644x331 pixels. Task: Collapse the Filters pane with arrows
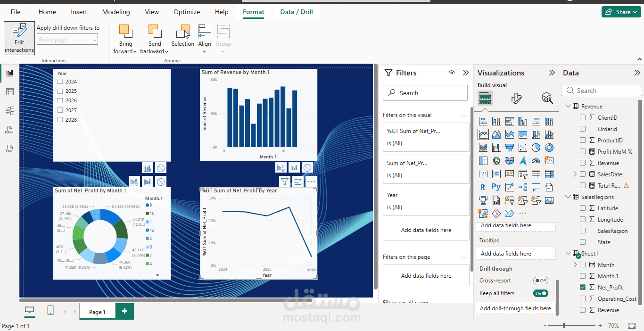pos(465,73)
